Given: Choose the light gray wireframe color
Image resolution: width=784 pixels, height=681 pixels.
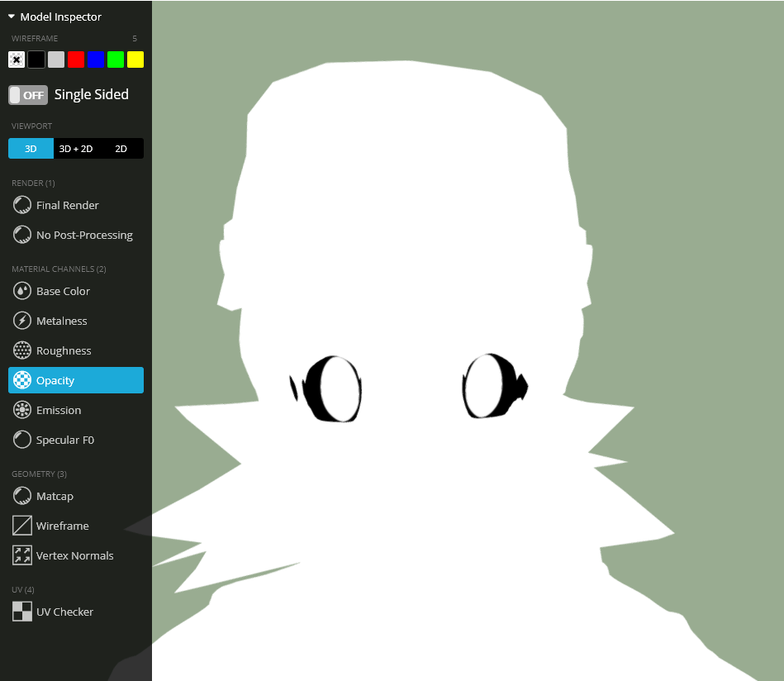Looking at the screenshot, I should 56,60.
